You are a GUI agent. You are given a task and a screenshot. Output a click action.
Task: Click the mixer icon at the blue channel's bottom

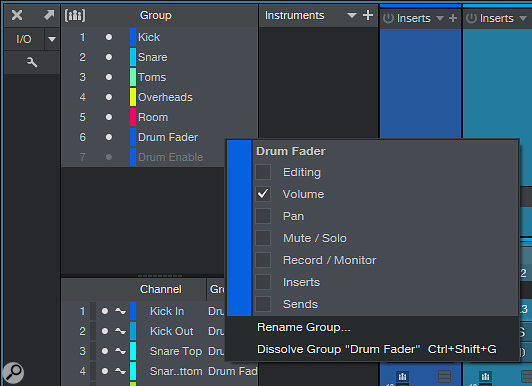click(402, 376)
